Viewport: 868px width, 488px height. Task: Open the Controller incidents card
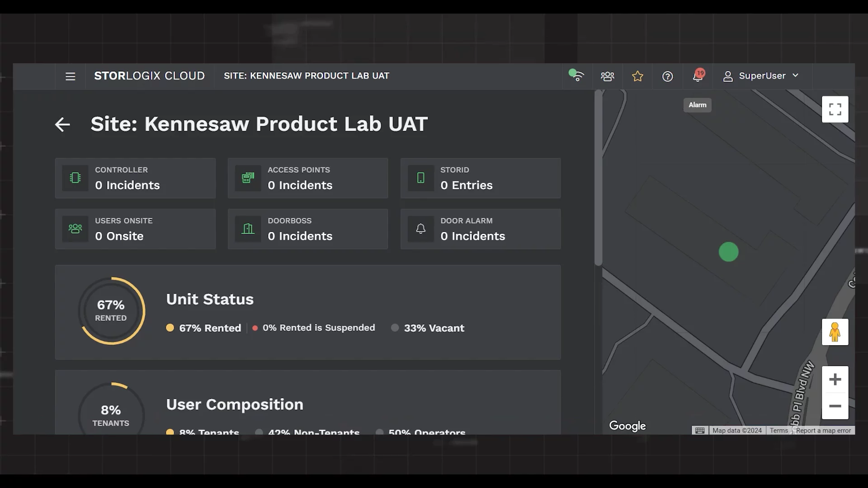coord(135,178)
